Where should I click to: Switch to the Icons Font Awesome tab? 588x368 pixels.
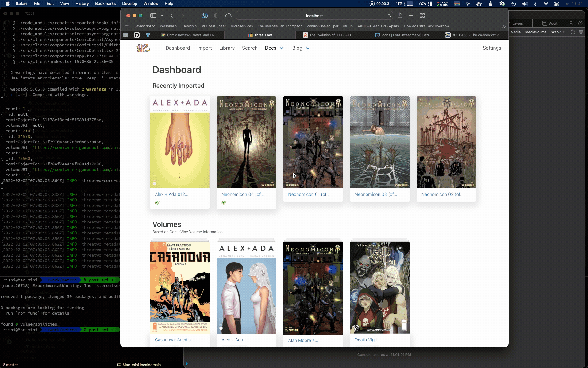coord(402,35)
